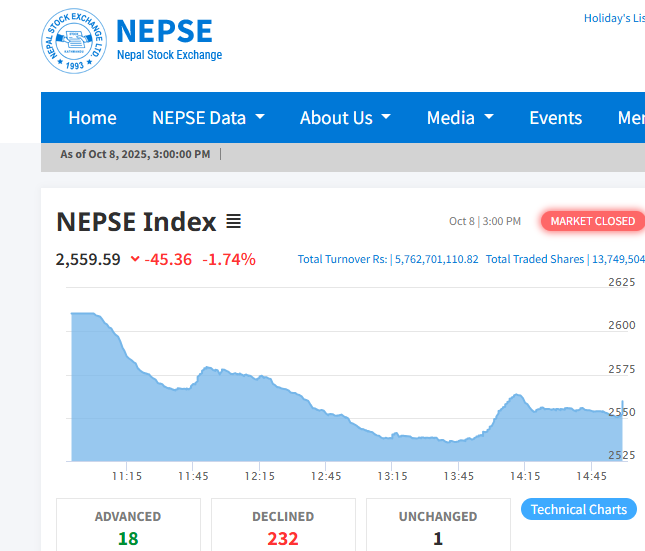645x551 pixels.
Task: Click the Market Closed status badge
Action: pyautogui.click(x=592, y=221)
